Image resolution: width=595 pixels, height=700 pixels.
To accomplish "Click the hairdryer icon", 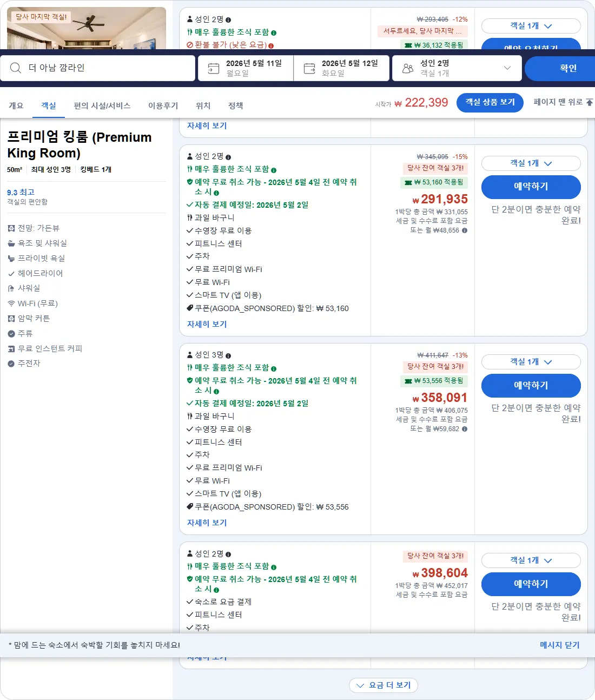I will click(x=11, y=274).
